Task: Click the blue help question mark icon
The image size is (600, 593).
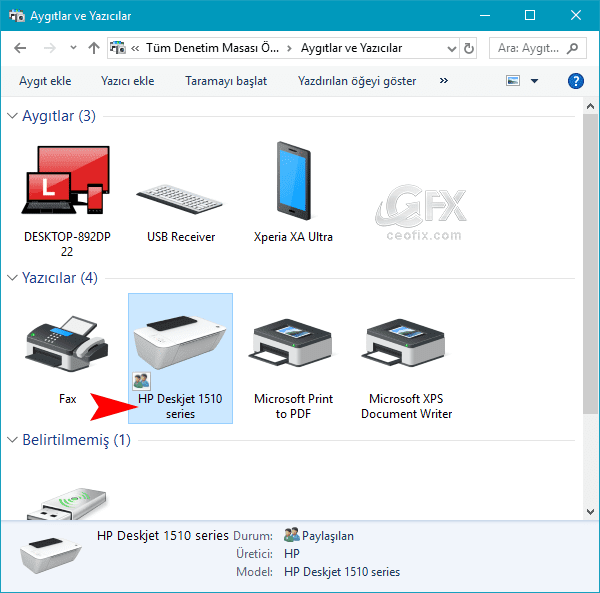Action: coord(576,81)
